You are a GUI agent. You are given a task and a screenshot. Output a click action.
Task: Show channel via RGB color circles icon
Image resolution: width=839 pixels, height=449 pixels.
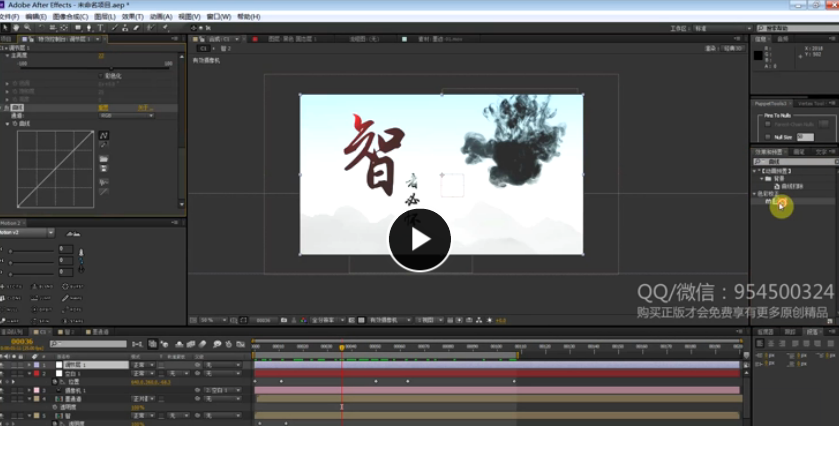[x=303, y=320]
